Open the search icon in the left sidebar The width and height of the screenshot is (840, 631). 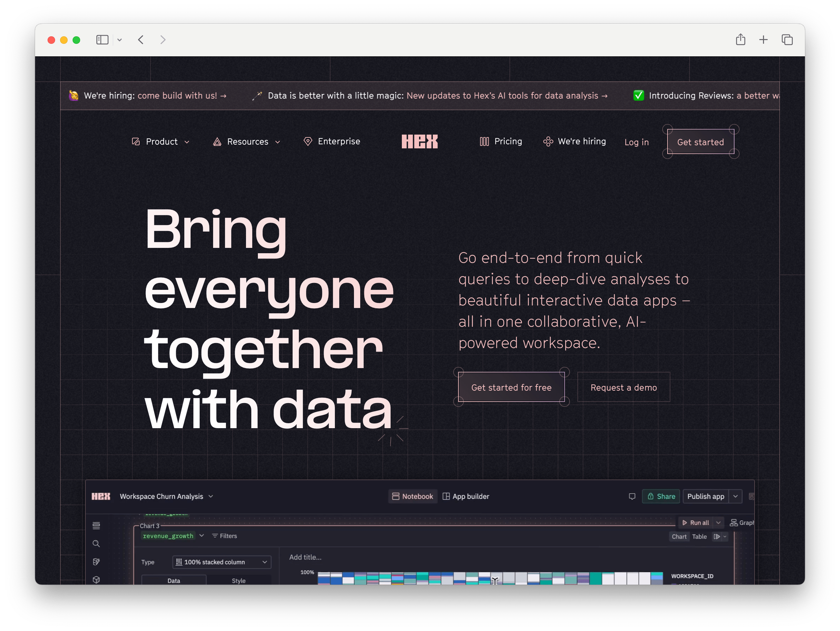click(x=96, y=544)
